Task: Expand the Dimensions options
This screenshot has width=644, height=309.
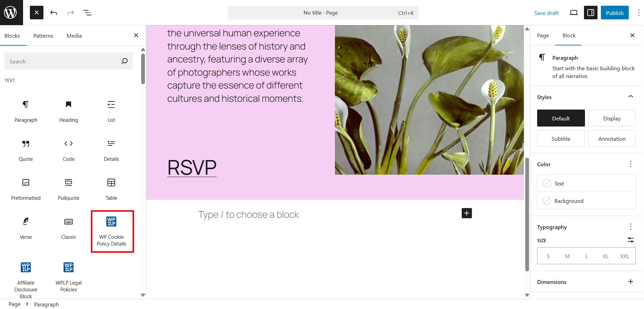Action: coord(630,282)
